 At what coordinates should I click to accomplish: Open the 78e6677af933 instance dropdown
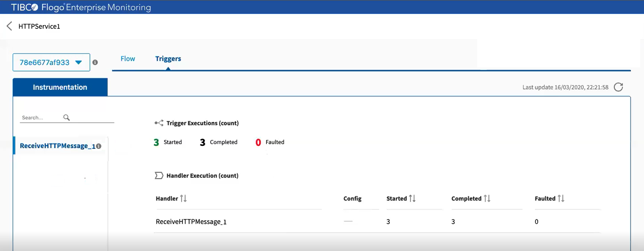51,62
